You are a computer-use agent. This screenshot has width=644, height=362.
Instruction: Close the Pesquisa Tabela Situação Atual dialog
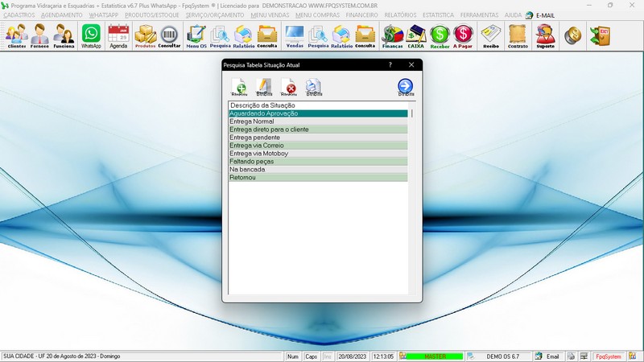[x=411, y=65]
